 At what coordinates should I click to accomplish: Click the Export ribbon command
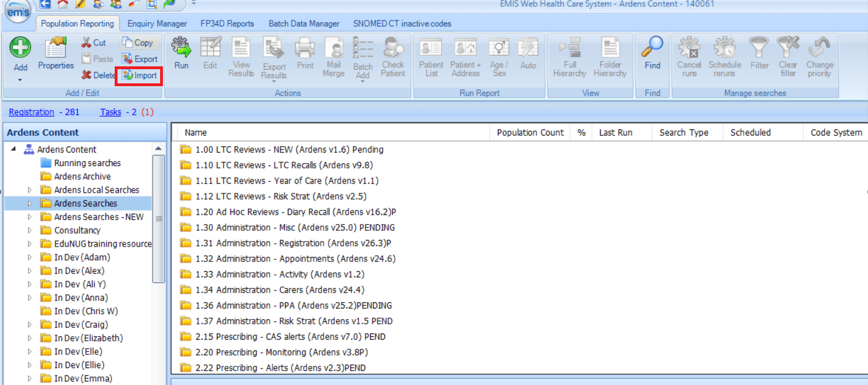[x=140, y=58]
